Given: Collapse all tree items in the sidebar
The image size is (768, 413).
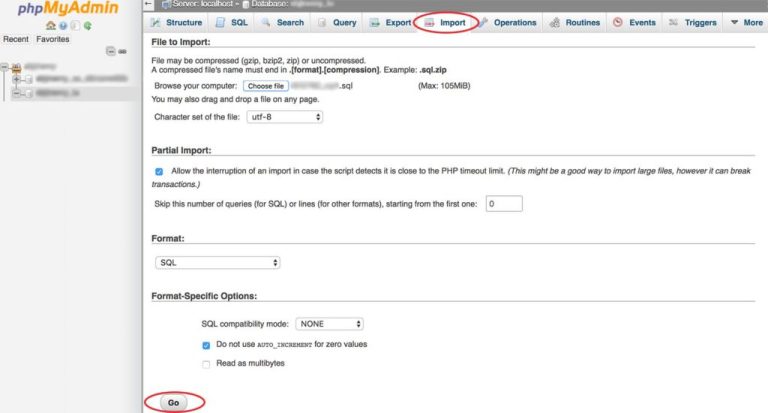Looking at the screenshot, I should (x=111, y=51).
